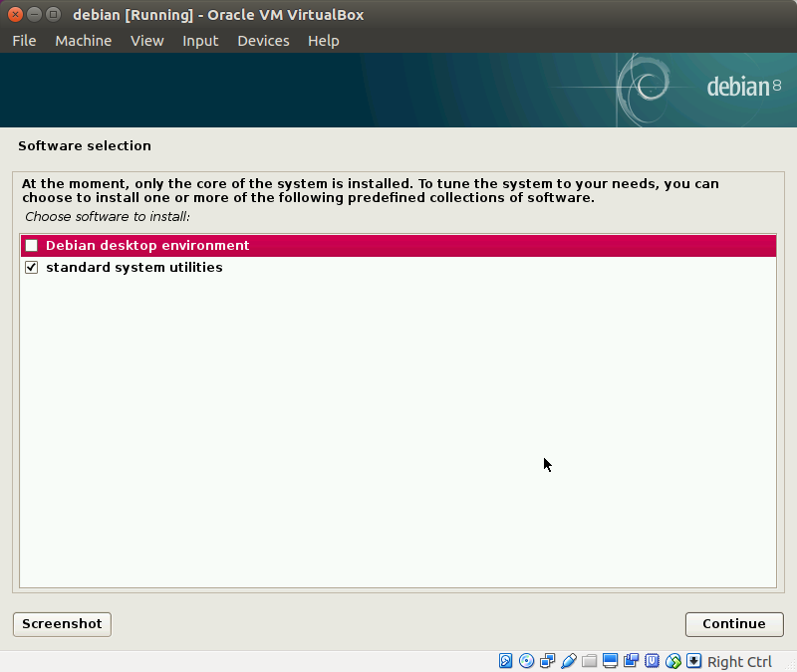Open the Devices menu
797x672 pixels.
263,41
